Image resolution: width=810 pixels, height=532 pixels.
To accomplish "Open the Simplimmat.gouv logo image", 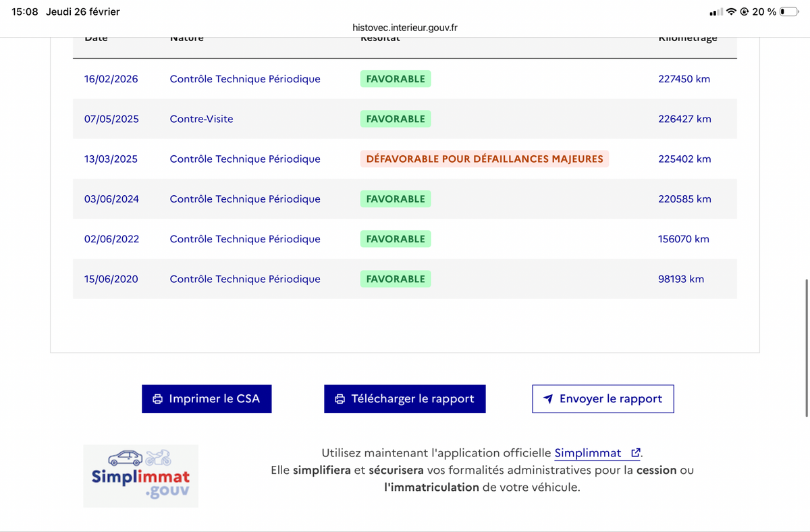I will [x=141, y=476].
